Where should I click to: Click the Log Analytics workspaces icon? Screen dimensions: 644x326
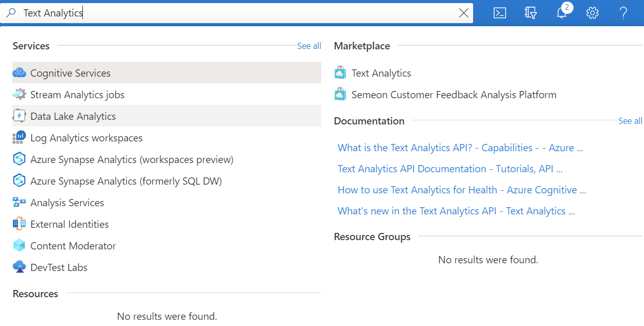[x=19, y=138]
